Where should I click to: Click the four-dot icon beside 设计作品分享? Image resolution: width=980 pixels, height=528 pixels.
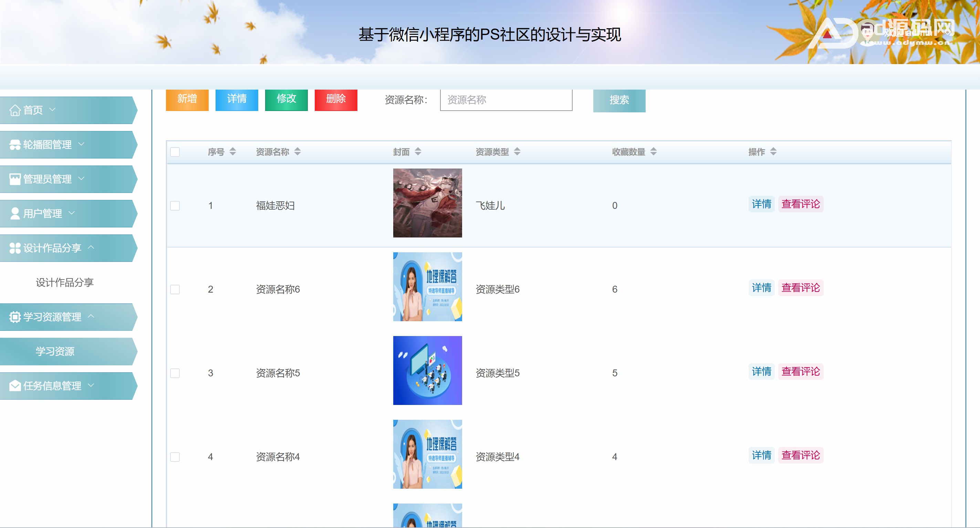tap(15, 248)
